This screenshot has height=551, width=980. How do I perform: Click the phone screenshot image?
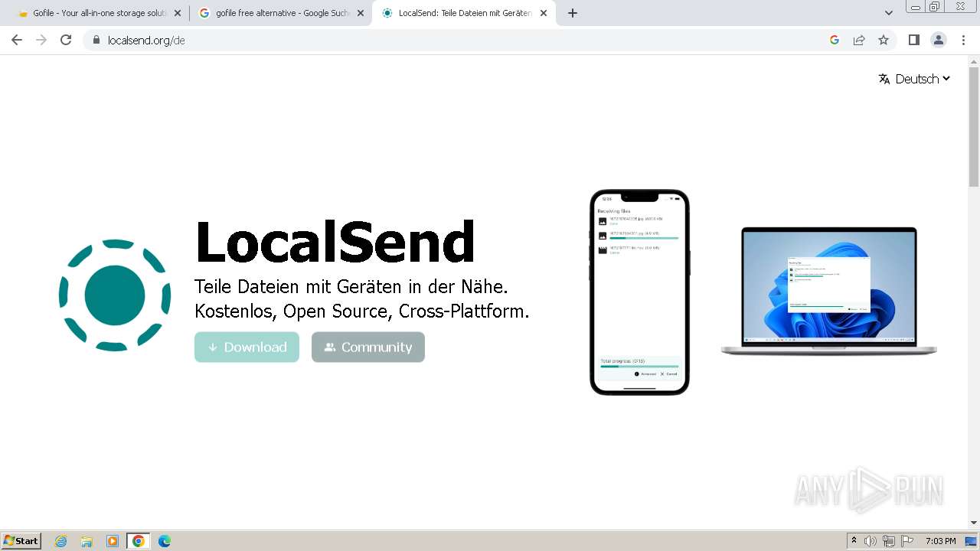pos(640,292)
